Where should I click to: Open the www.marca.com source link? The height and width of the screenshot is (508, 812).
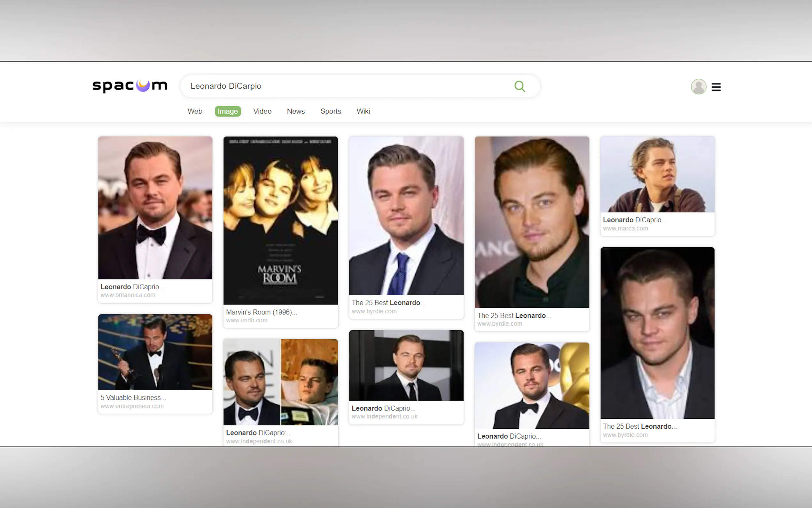tap(625, 228)
